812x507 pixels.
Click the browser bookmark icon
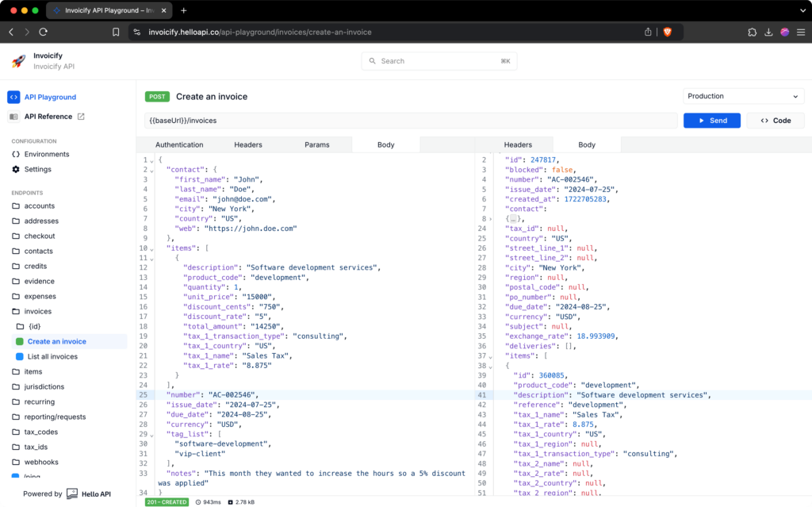pos(116,33)
